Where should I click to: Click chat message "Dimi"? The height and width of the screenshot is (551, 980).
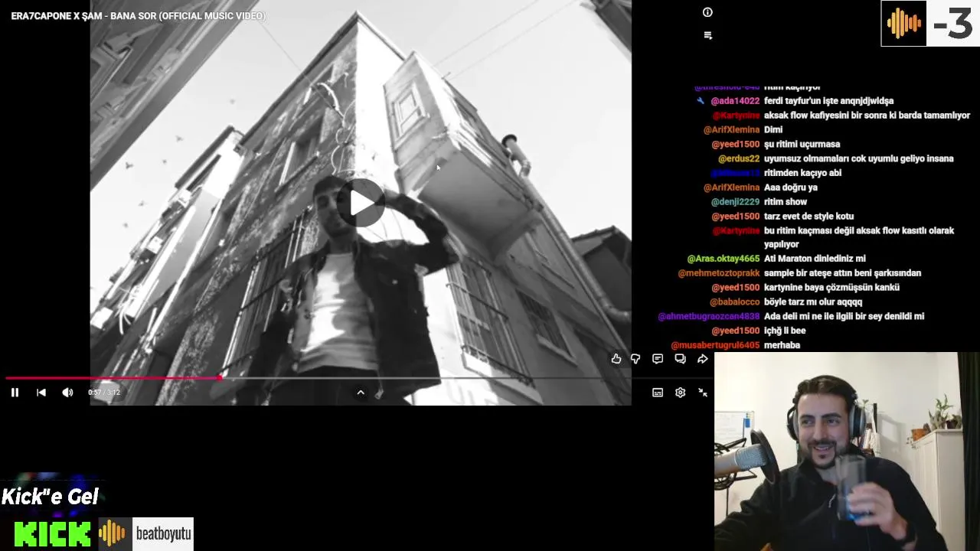[773, 130]
